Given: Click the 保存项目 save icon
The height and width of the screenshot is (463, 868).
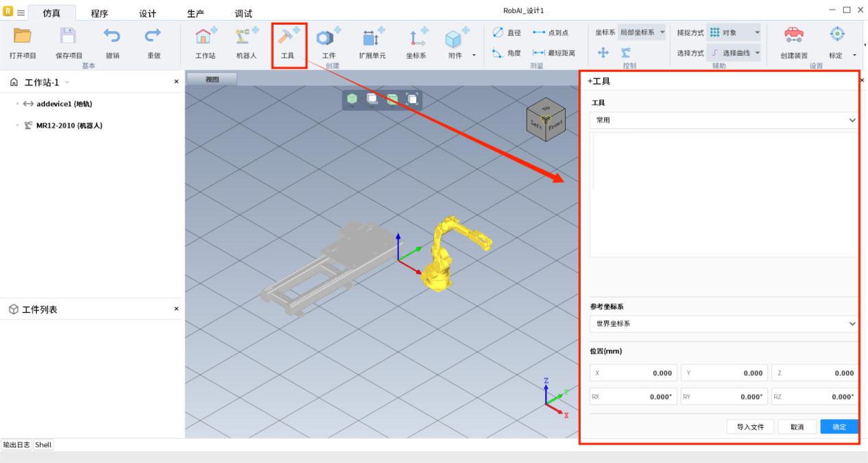Looking at the screenshot, I should coord(69,36).
